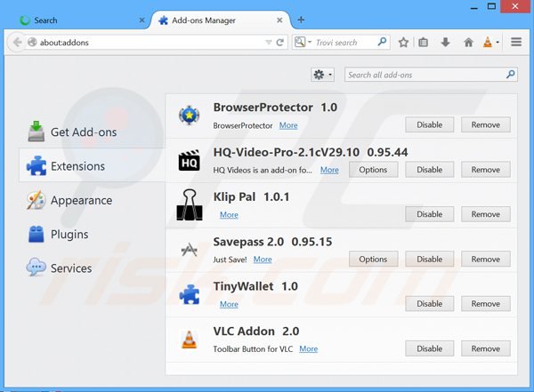The width and height of the screenshot is (534, 392).
Task: Click the TinyWallet puzzle piece icon
Action: [x=190, y=294]
